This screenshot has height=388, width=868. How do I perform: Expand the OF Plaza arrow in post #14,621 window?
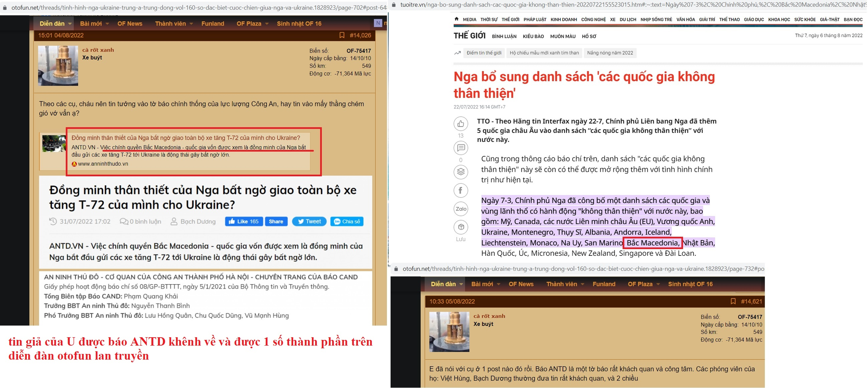pos(658,284)
